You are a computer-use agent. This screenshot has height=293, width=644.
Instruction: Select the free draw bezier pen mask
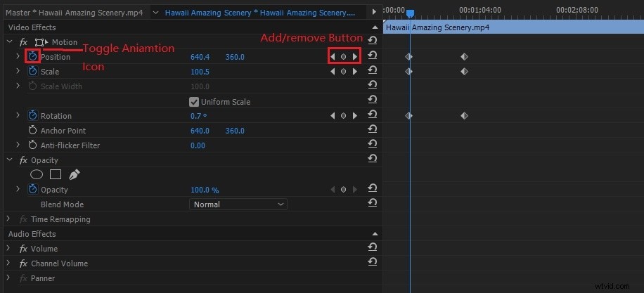(x=74, y=175)
